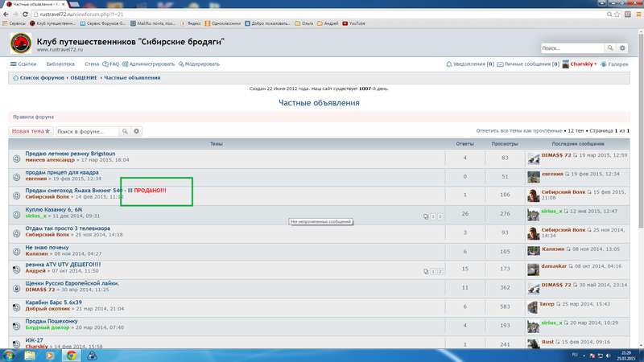Click the forum search magnifier button
Image resolution: width=644 pixels, height=362 pixels.
(125, 131)
